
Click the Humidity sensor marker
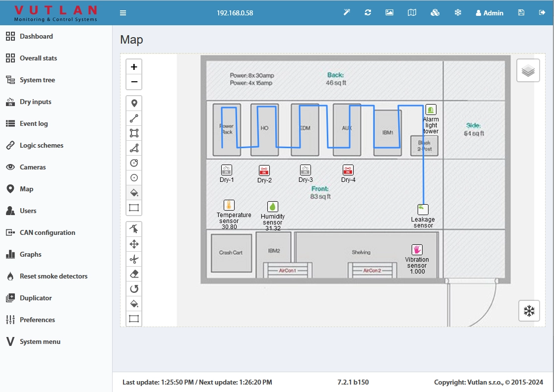[x=272, y=207]
